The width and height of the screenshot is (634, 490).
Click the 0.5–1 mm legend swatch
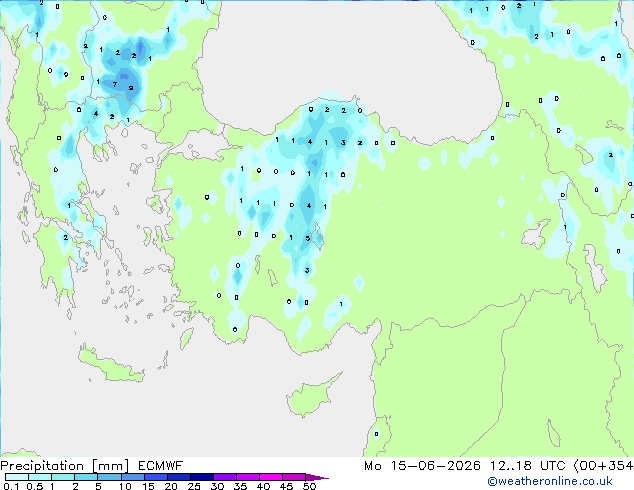coord(40,477)
